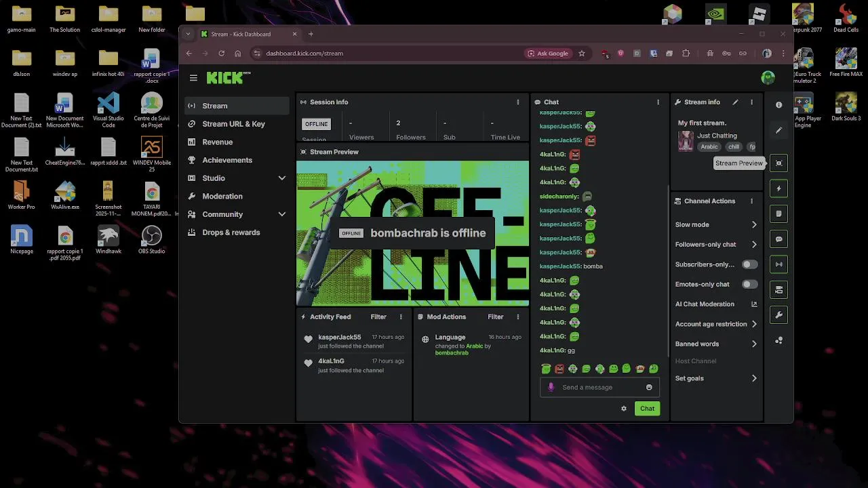Open Channel Actions three-dot menu
The height and width of the screenshot is (488, 868).
click(751, 201)
